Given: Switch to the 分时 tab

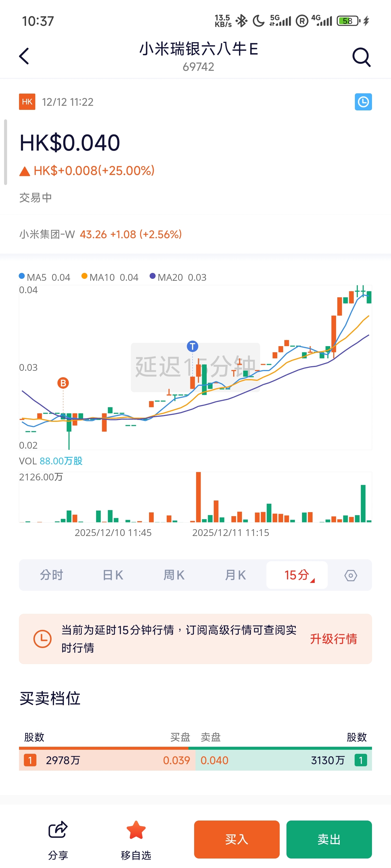Looking at the screenshot, I should 52,575.
